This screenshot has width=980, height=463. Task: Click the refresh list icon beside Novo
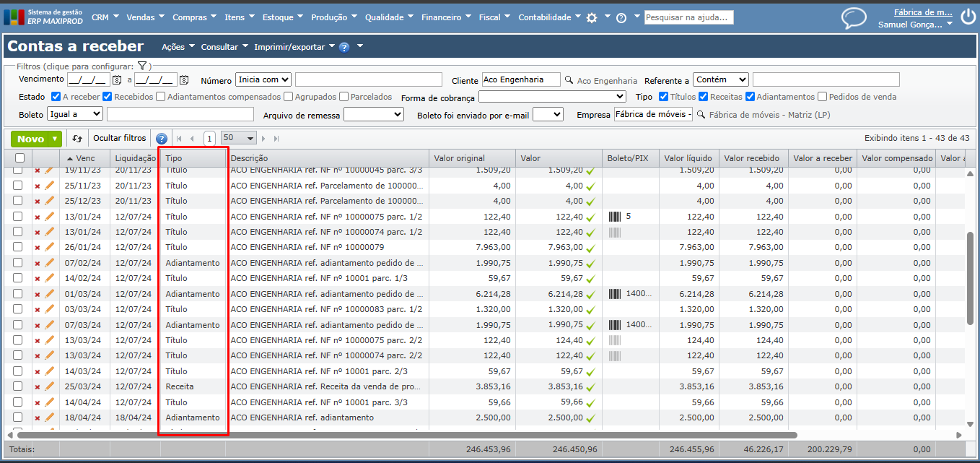click(77, 139)
